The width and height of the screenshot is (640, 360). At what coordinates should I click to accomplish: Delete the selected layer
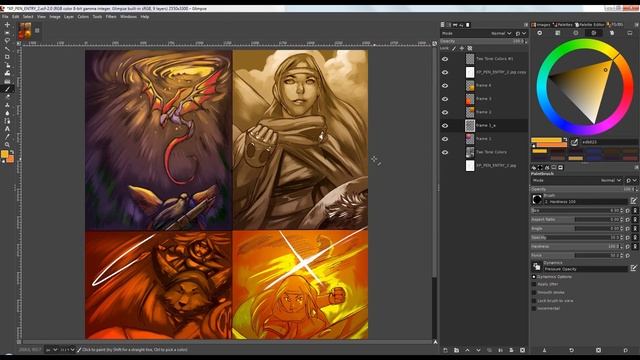[522, 350]
